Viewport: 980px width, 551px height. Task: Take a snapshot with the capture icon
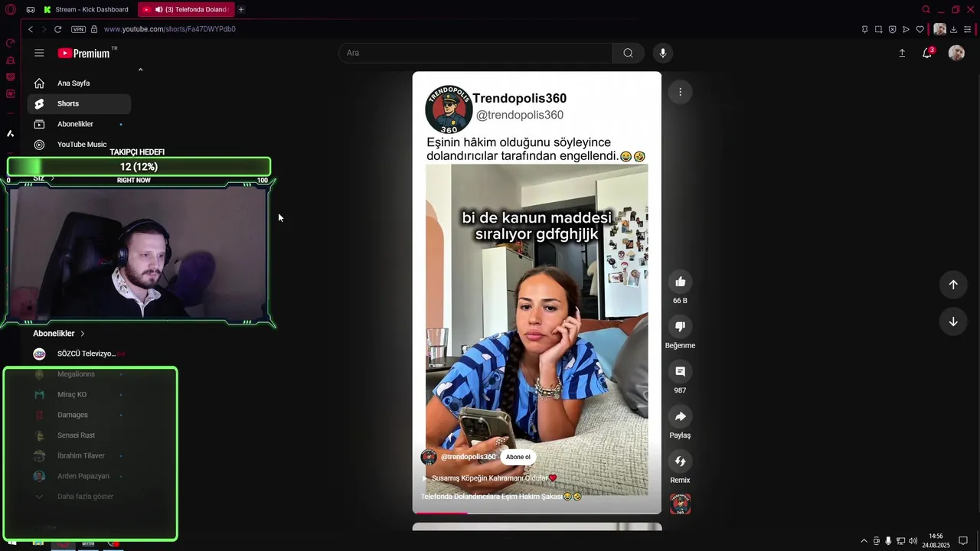pyautogui.click(x=878, y=29)
